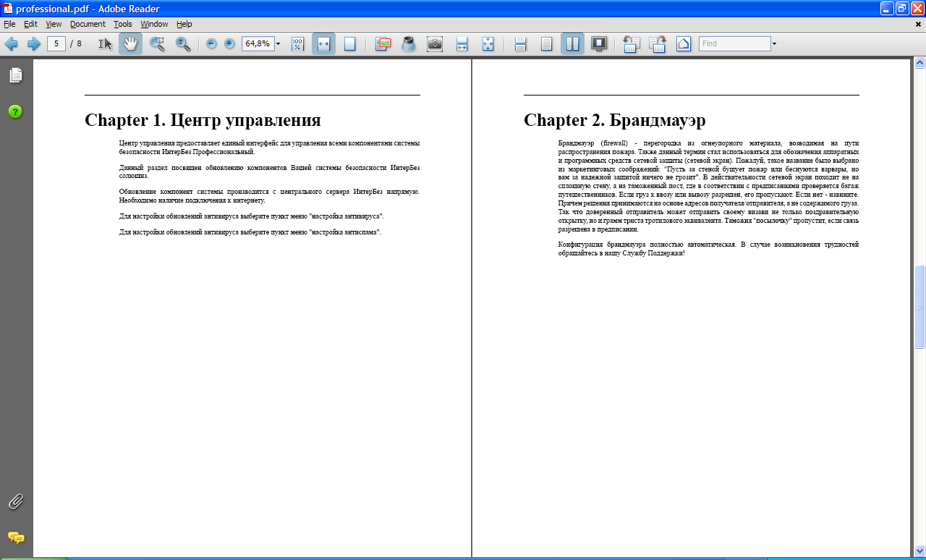The width and height of the screenshot is (926, 560).
Task: Set zoom to Actual Size 100%
Action: [298, 44]
